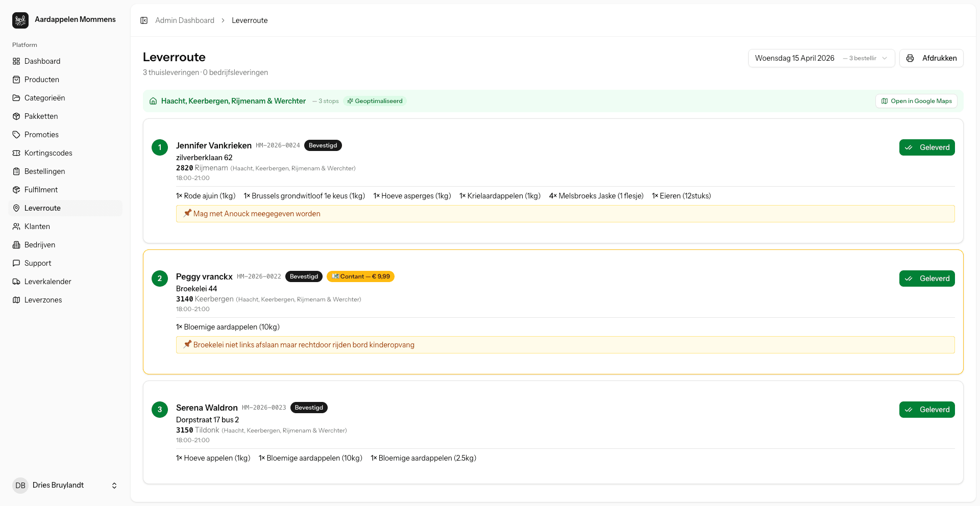Toggle Geleverd for Peggy vranckx
980x506 pixels.
click(x=927, y=279)
